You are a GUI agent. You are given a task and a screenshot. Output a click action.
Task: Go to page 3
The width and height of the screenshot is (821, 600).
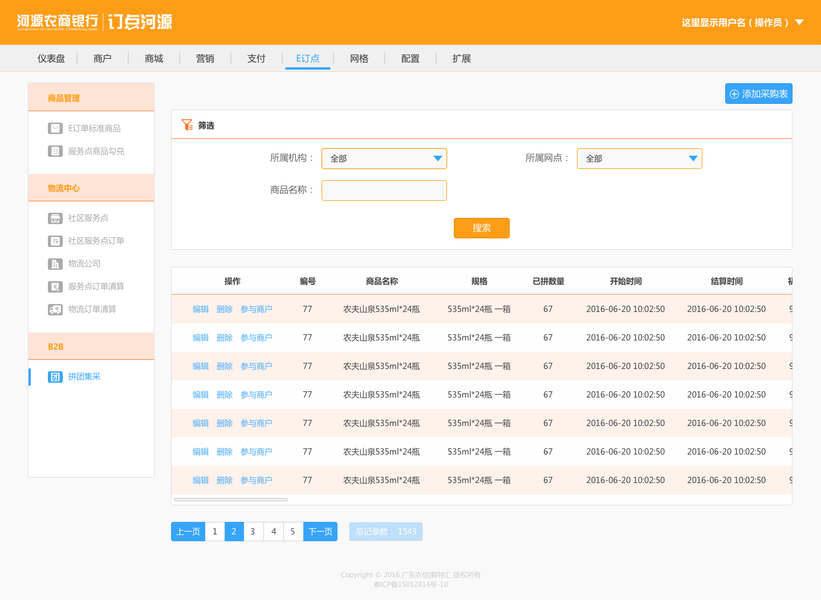point(253,531)
